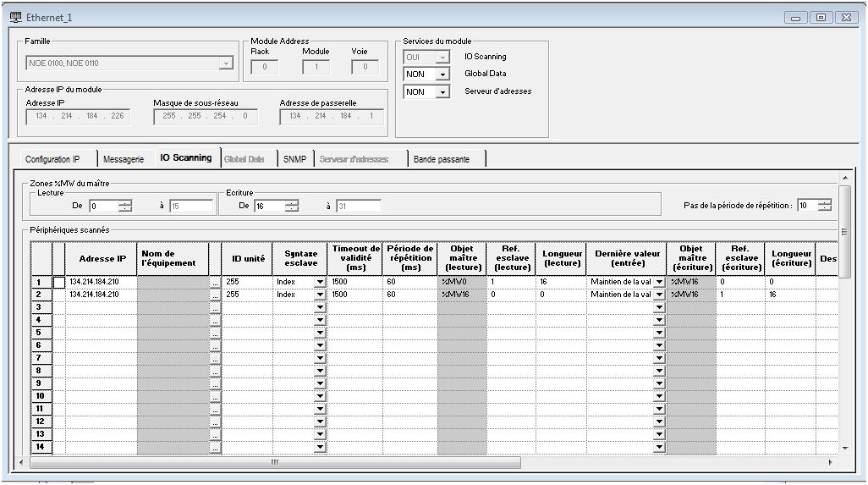Click the Masque de sous-réseau field
The image size is (868, 485).
[x=205, y=116]
